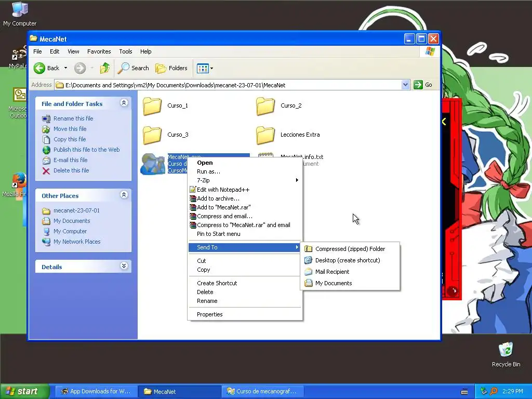The height and width of the screenshot is (399, 532).
Task: Open My Computer desktop icon
Action: 20,14
